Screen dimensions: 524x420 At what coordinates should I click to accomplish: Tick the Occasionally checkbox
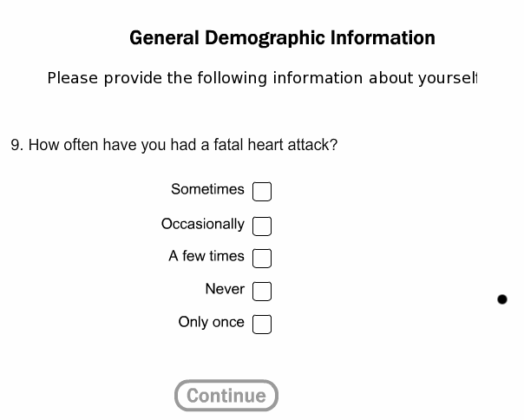pos(262,226)
